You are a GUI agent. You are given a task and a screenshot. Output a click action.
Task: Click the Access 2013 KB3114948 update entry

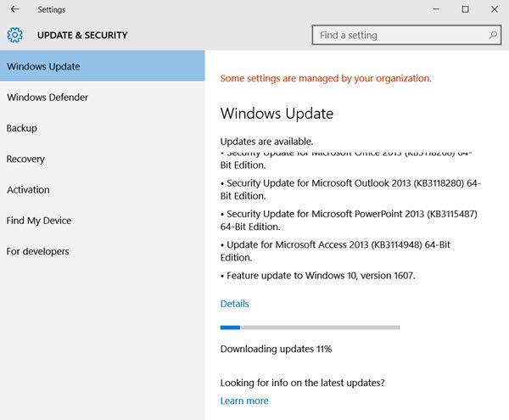pos(335,251)
